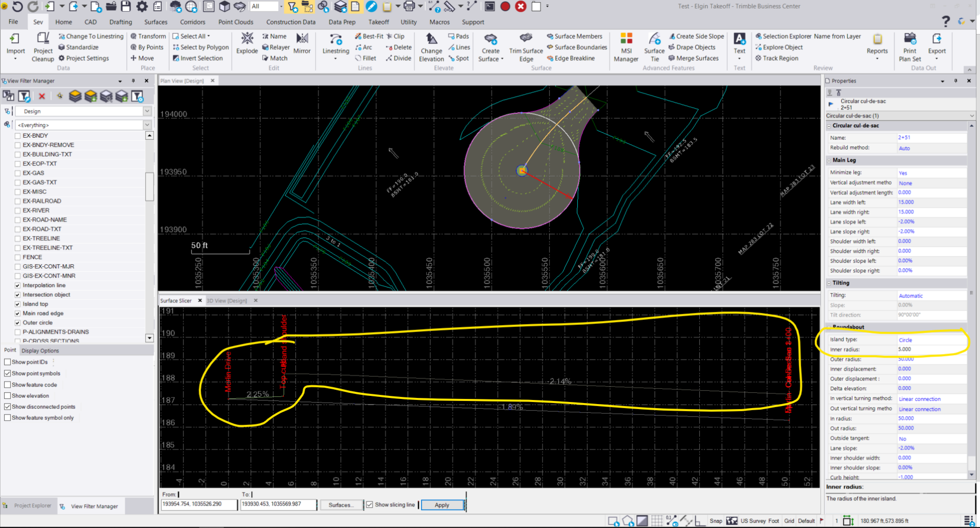Open the Trim Surface Edge tool
This screenshot has width=980, height=528.
[525, 46]
